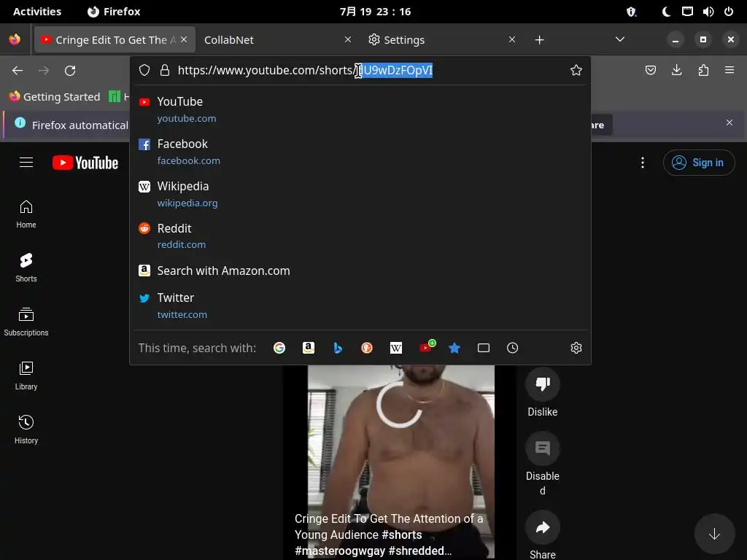Image resolution: width=747 pixels, height=560 pixels.
Task: Open search settings gear in dropdown
Action: [x=576, y=348]
